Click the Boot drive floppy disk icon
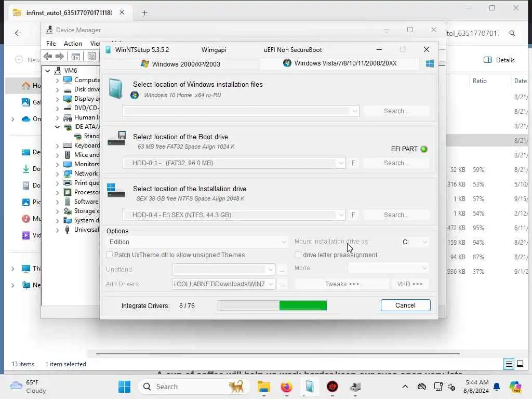This screenshot has height=399, width=532. point(117,138)
